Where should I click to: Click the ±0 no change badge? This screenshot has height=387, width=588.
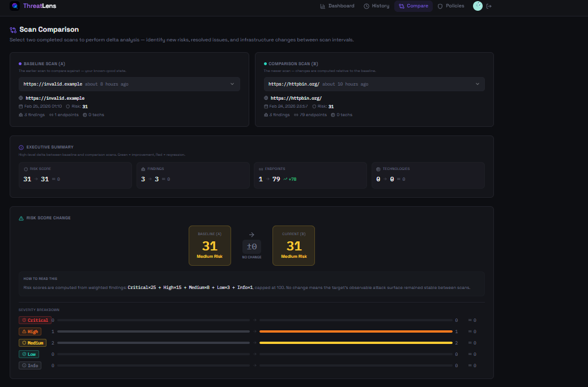point(252,246)
